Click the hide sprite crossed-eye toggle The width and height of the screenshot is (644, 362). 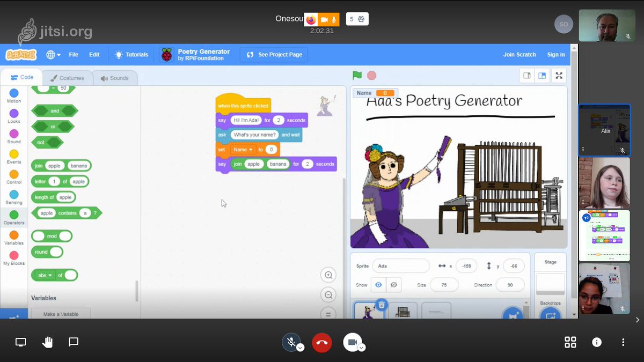pyautogui.click(x=393, y=285)
